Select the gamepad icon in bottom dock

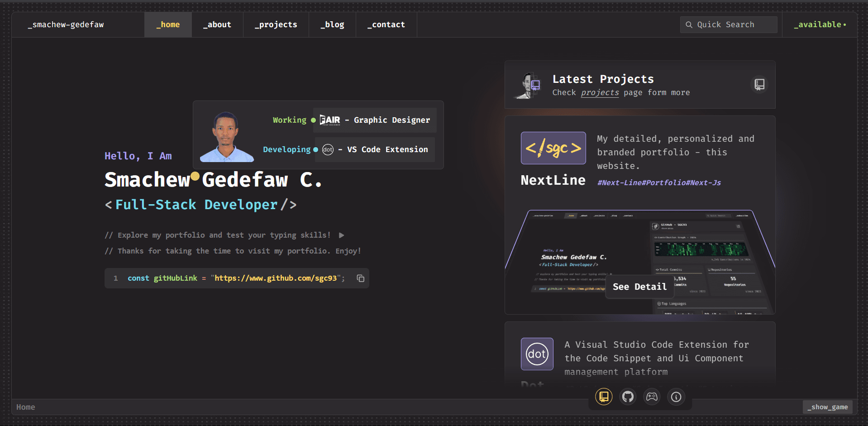[652, 397]
